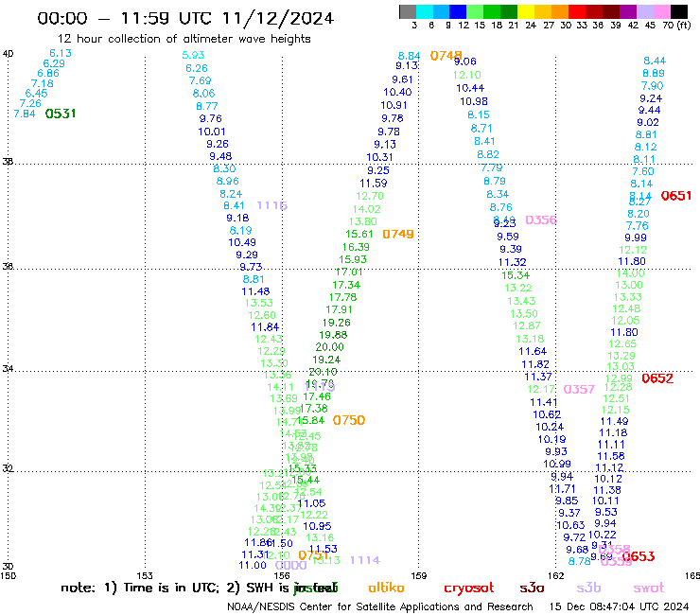Select the 5.93 wave height value

click(x=193, y=56)
